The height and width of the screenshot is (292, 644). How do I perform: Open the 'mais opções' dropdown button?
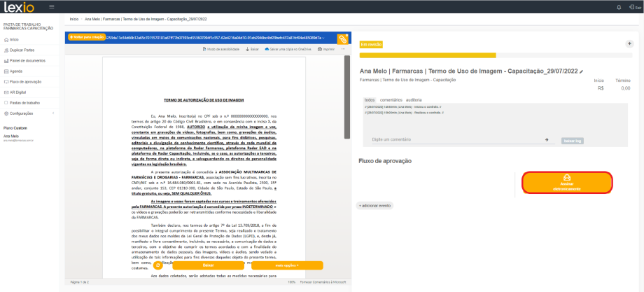[x=286, y=265]
